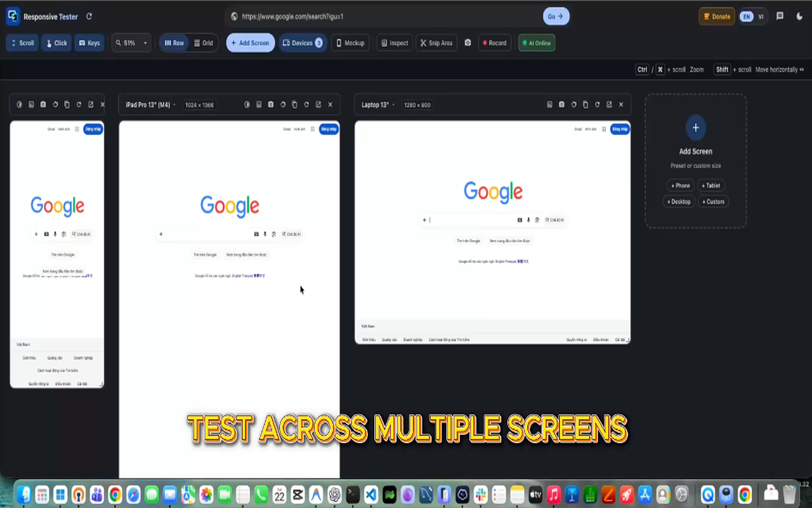Click edit icon on first phone screen header
812x508 pixels.
(x=91, y=105)
